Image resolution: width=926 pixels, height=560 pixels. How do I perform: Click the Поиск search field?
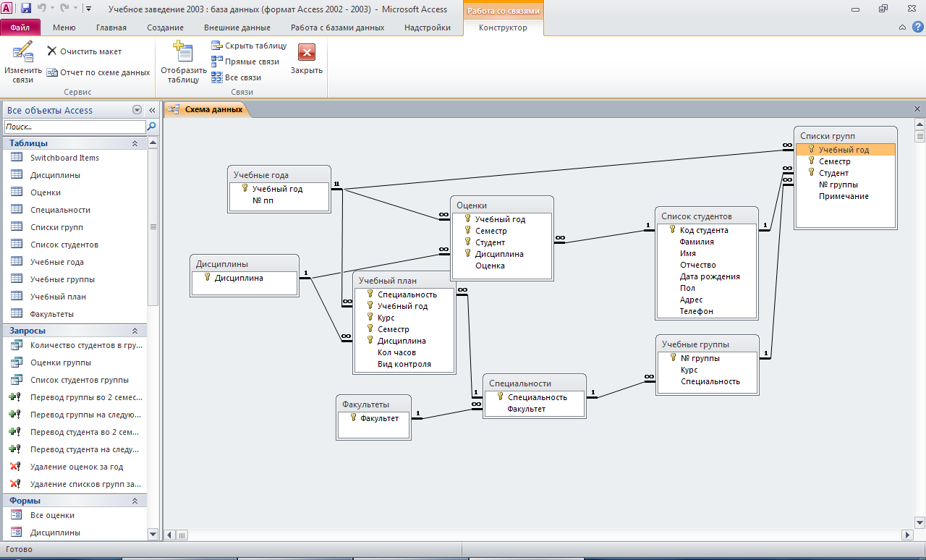[x=75, y=127]
